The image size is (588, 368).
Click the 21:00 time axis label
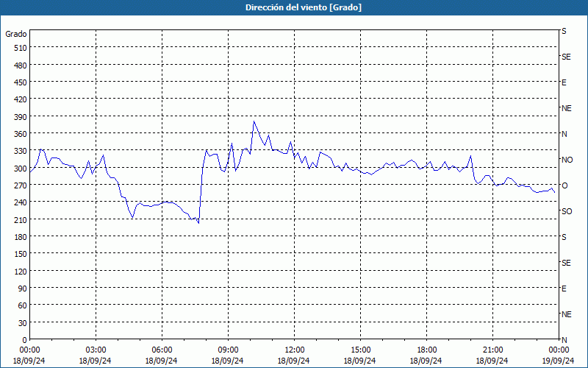click(x=492, y=350)
